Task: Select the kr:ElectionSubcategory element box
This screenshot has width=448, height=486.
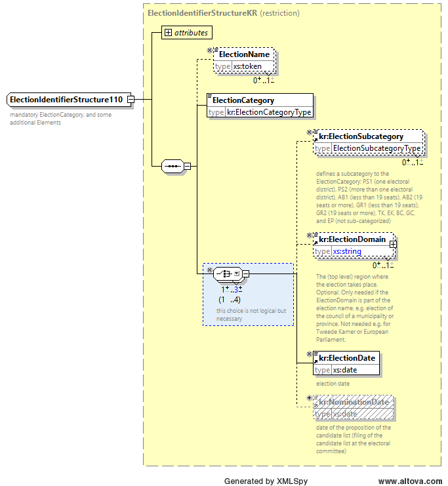Action: coord(369,142)
